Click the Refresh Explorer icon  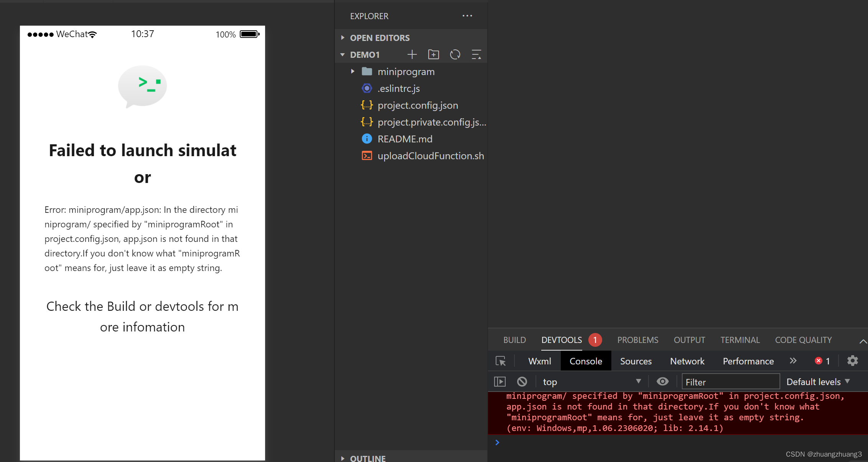(455, 55)
